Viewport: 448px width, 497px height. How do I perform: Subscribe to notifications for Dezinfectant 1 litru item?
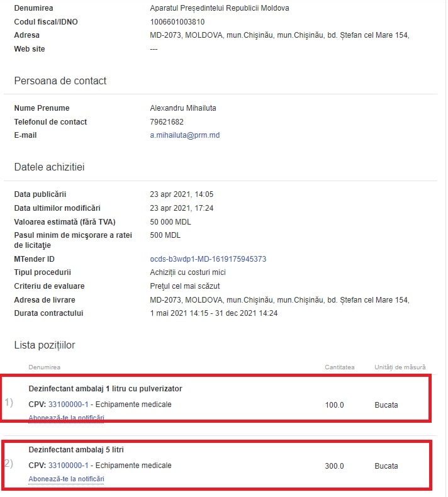(66, 418)
